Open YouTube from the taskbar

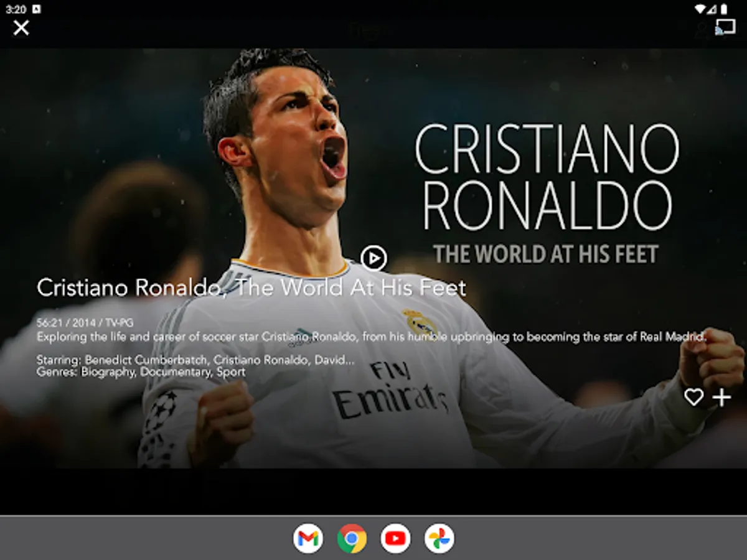pos(395,538)
